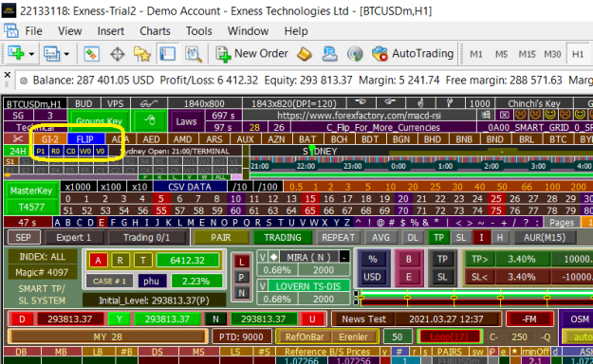
Task: Open the Market Watch toolbar icon
Action: click(91, 54)
